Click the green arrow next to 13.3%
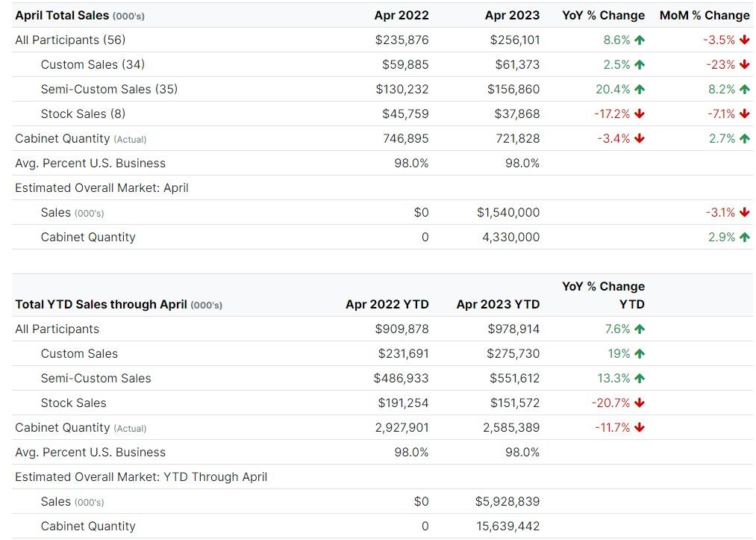 coord(640,379)
